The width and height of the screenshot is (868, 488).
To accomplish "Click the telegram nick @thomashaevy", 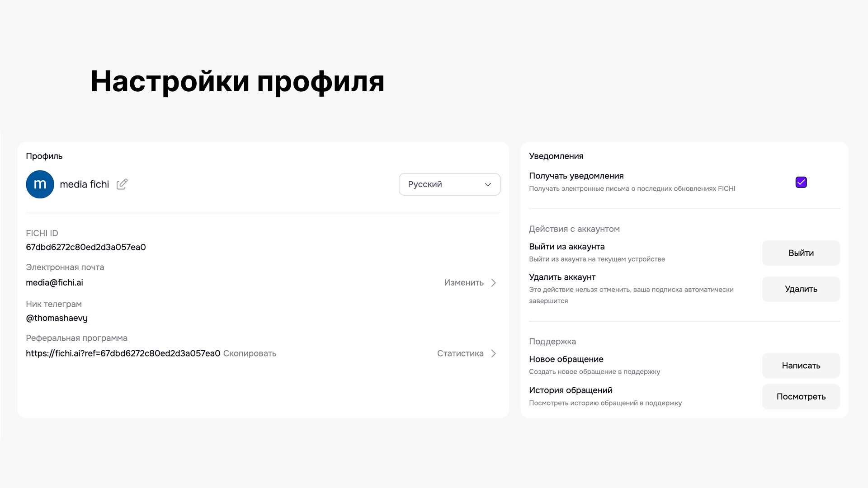I will pyautogui.click(x=57, y=318).
